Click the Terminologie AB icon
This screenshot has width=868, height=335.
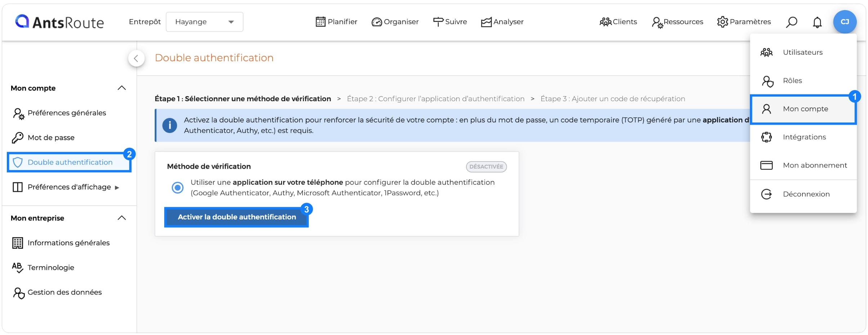point(17,268)
